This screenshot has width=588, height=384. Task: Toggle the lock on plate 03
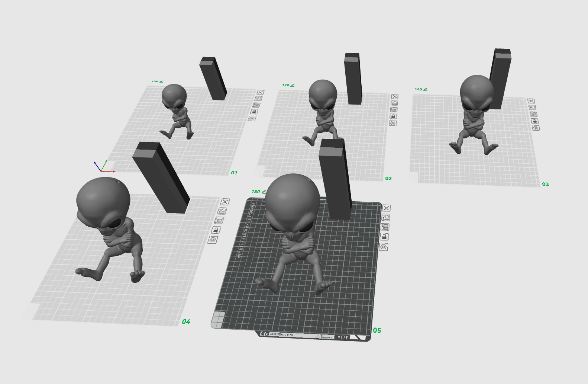[x=534, y=121]
